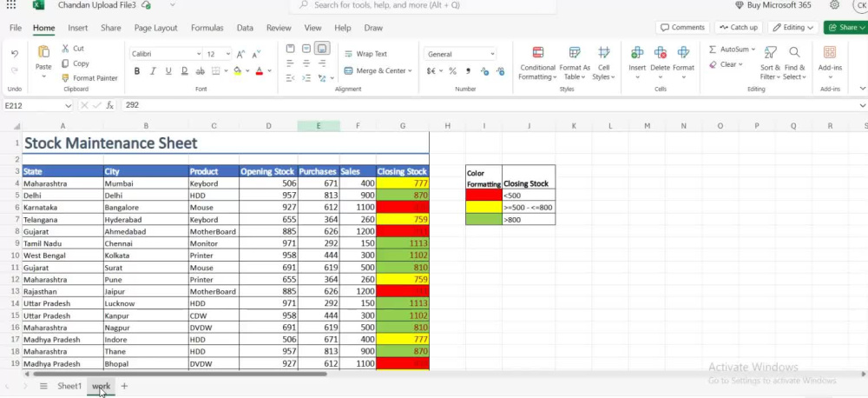Toggle middle vertical alignment
The width and height of the screenshot is (868, 398).
click(306, 49)
